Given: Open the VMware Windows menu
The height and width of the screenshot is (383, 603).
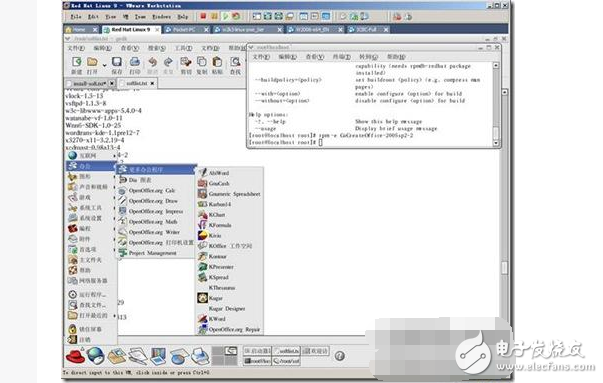Looking at the screenshot, I should (x=162, y=17).
